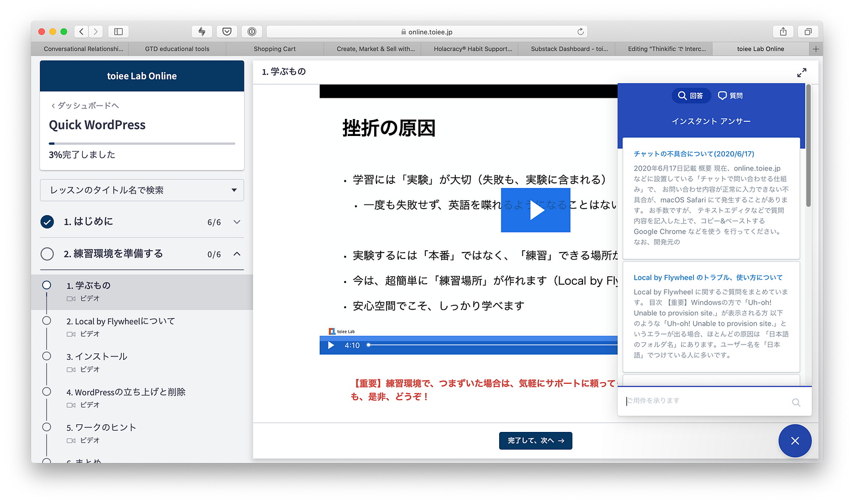Select the 質問 tab in chat
This screenshot has width=854, height=504.
coord(730,96)
